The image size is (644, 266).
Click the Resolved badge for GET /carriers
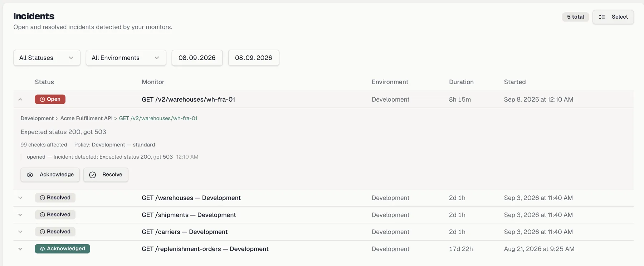55,232
